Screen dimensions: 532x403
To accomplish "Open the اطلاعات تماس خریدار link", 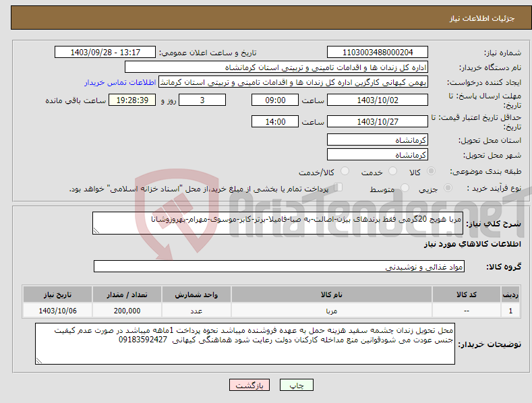I will (x=120, y=82).
